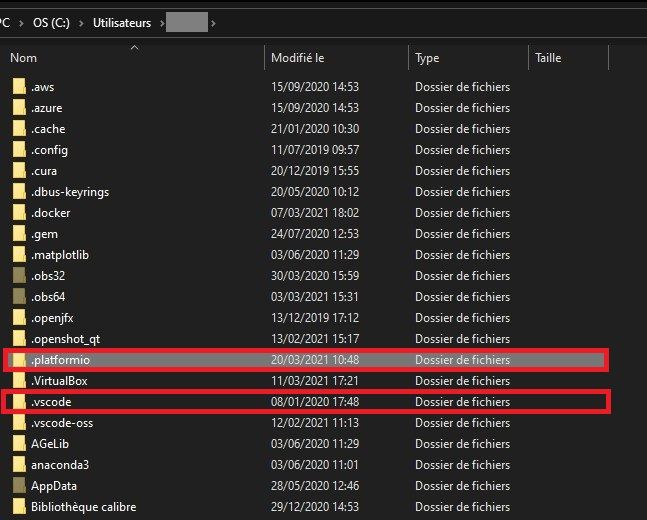Click date 30/03/2020 15:59 of .obs32
The width and height of the screenshot is (647, 520).
[315, 276]
